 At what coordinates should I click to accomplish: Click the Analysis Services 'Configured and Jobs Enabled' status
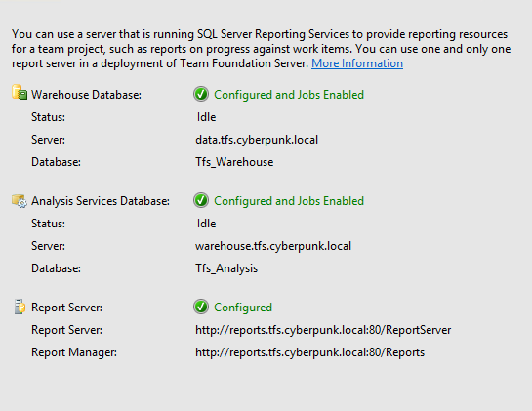[x=289, y=201]
